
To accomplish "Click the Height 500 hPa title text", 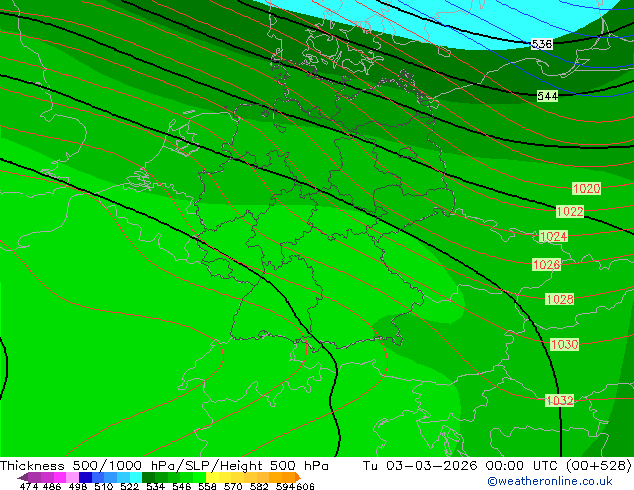I will coord(274,466).
